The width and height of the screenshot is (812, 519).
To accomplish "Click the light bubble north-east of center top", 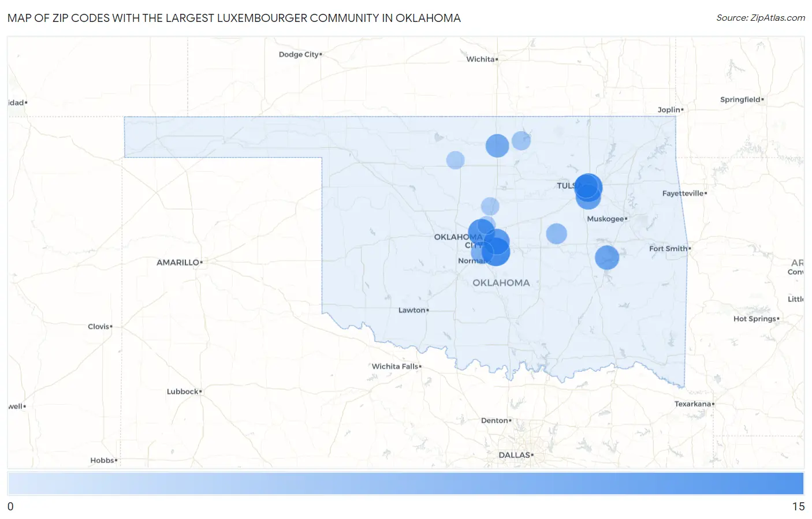I will tap(521, 140).
